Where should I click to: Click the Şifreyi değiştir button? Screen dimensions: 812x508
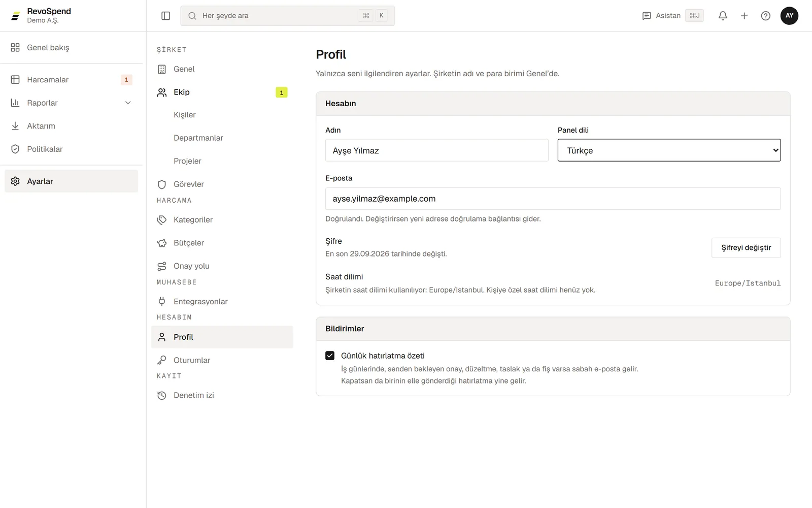coord(746,248)
